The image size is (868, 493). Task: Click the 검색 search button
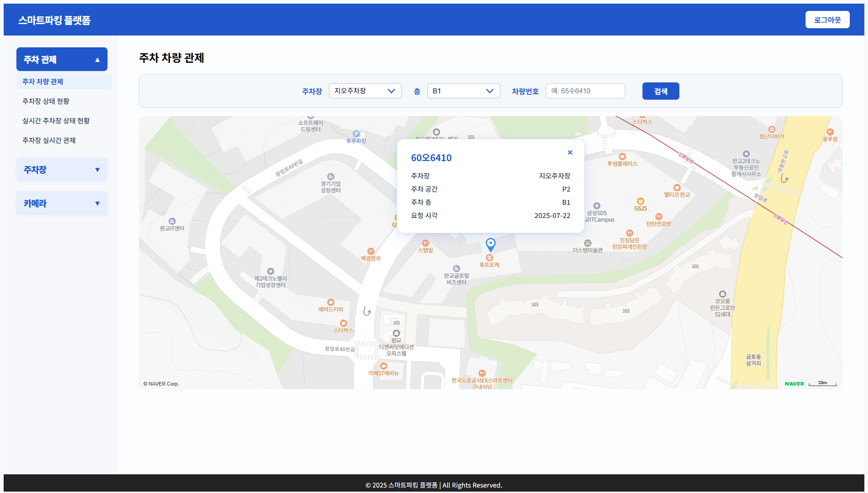[x=661, y=91]
